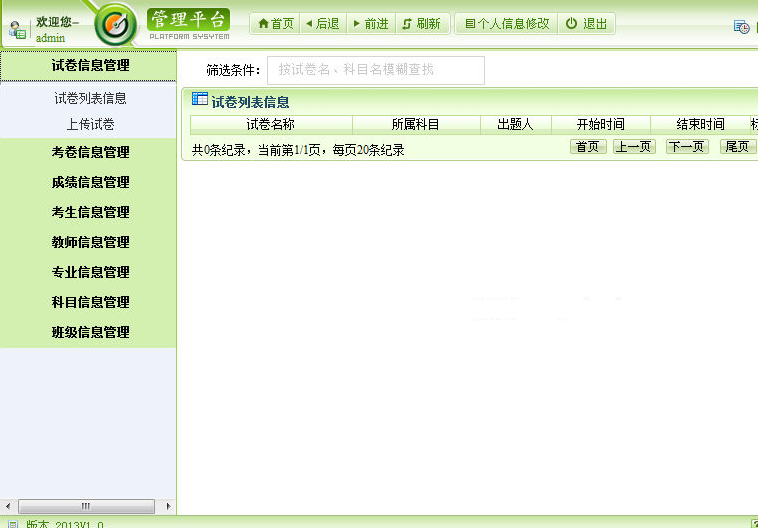Collapse the 试卷信息管理 menu section
Screen dimensions: 758x528
[88, 65]
